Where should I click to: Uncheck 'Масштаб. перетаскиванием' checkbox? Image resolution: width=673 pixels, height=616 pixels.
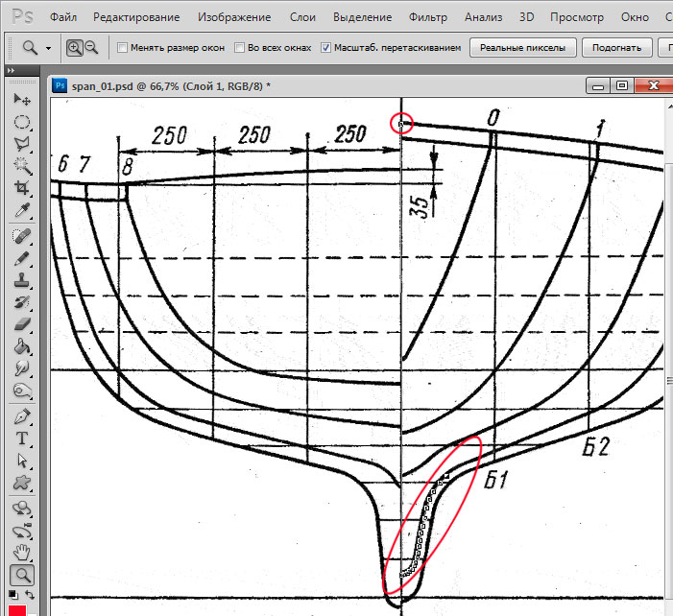coord(326,48)
